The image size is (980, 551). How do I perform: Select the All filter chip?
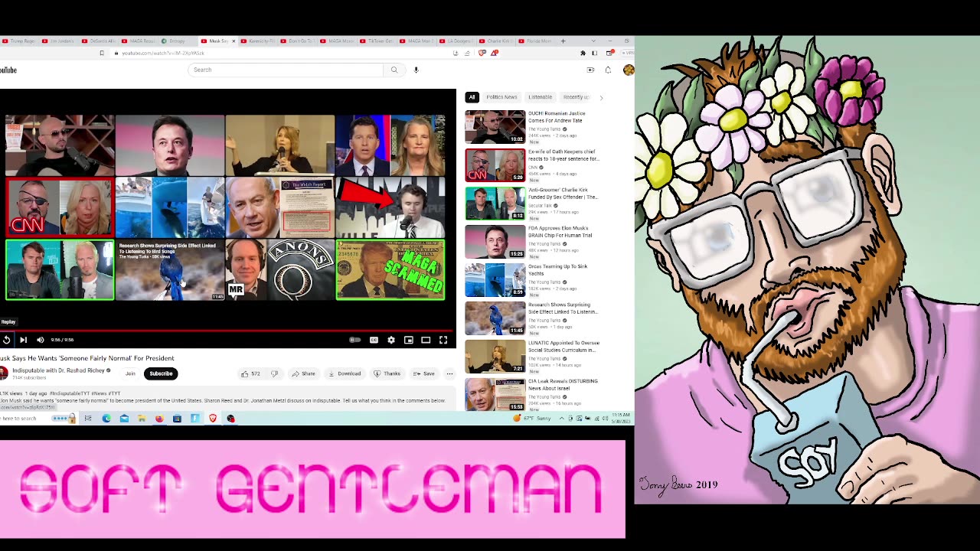coord(472,97)
